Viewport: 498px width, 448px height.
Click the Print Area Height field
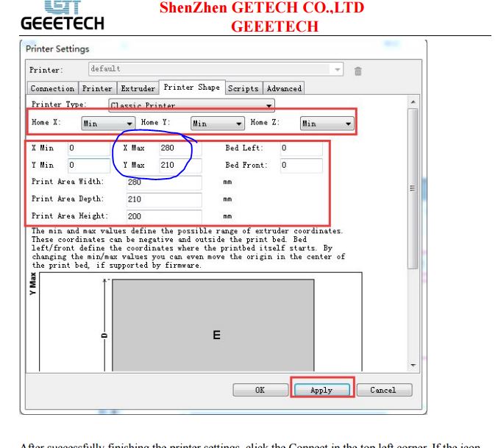(164, 217)
